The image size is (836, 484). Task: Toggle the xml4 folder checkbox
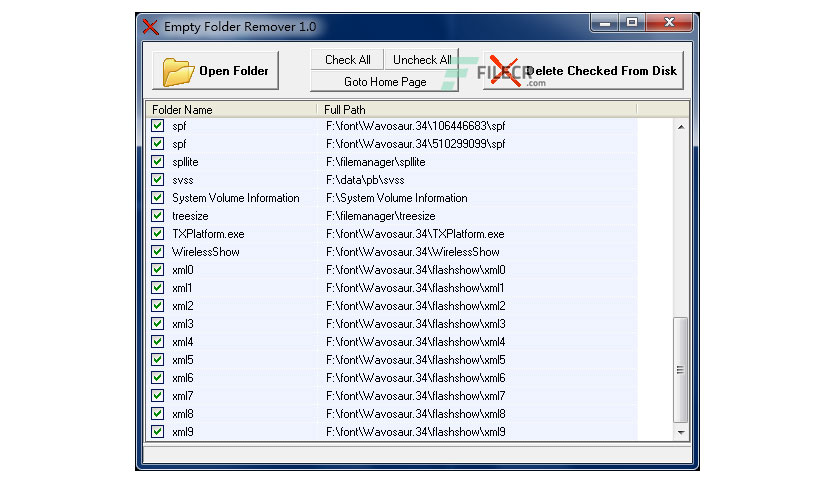coord(157,342)
